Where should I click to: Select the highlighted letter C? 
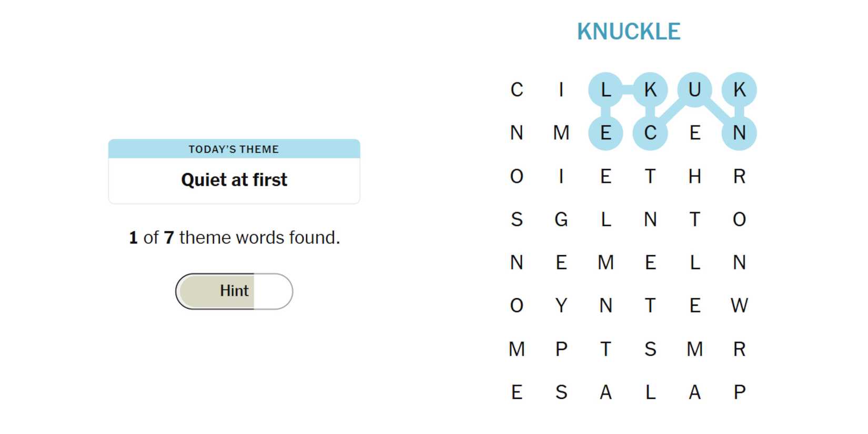click(650, 133)
